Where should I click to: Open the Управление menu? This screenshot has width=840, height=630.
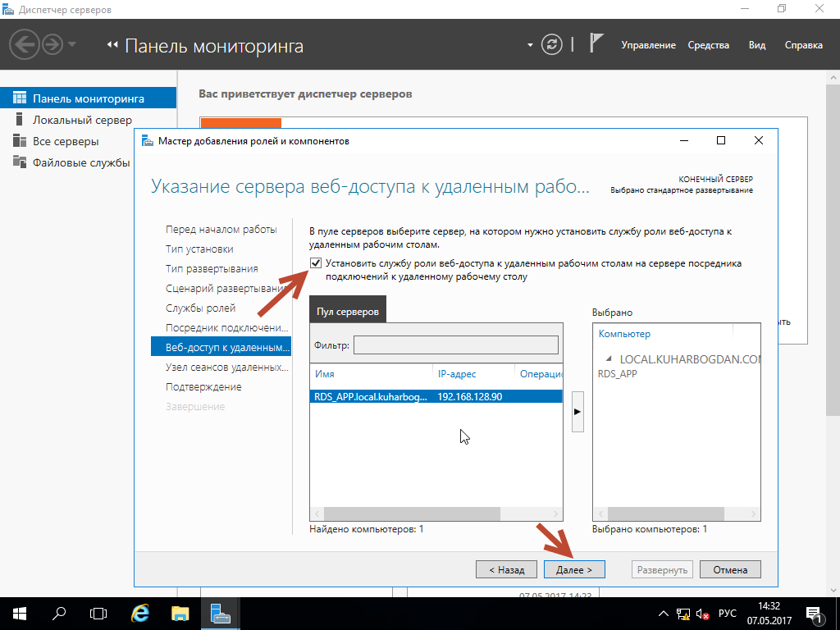[x=648, y=45]
